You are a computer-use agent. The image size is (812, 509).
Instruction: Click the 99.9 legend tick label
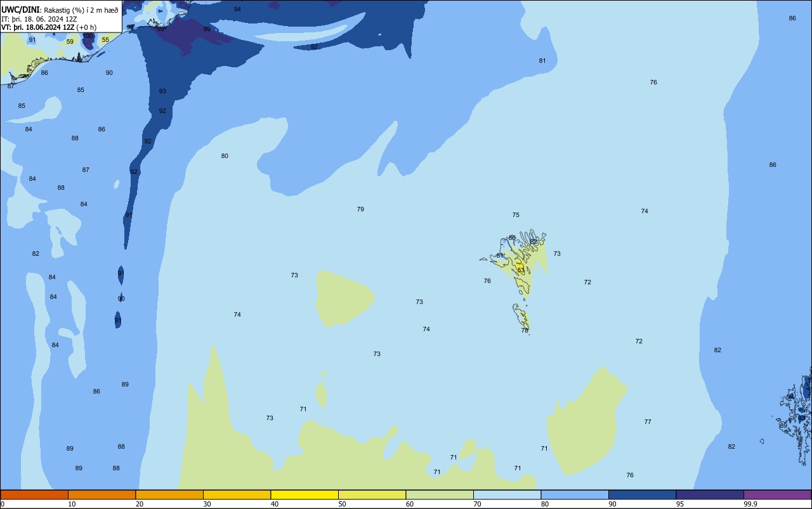pyautogui.click(x=751, y=504)
